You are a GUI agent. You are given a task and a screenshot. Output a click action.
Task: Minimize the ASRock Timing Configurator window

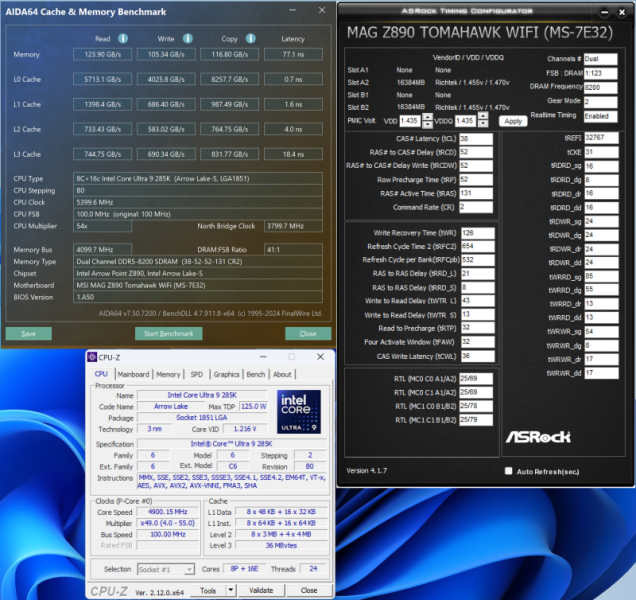coord(604,12)
